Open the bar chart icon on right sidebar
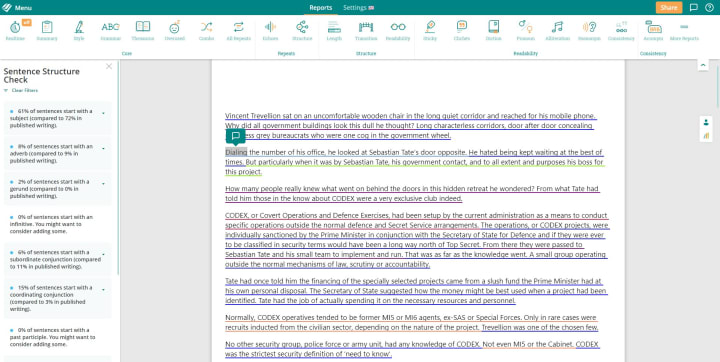 click(x=706, y=136)
